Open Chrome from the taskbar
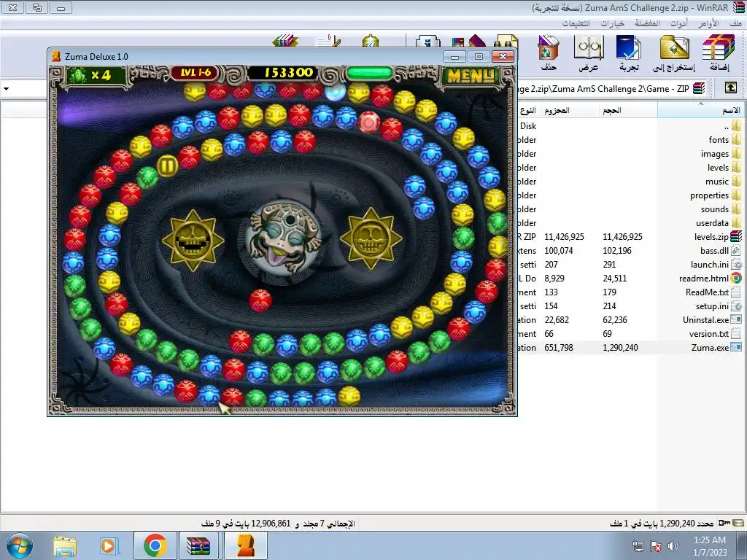This screenshot has width=747, height=560. 155,545
